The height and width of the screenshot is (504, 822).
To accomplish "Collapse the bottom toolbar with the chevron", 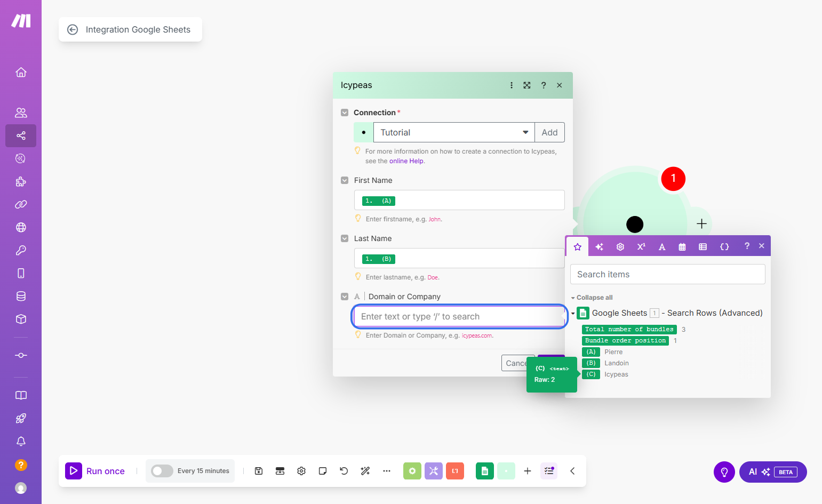I will pos(572,471).
